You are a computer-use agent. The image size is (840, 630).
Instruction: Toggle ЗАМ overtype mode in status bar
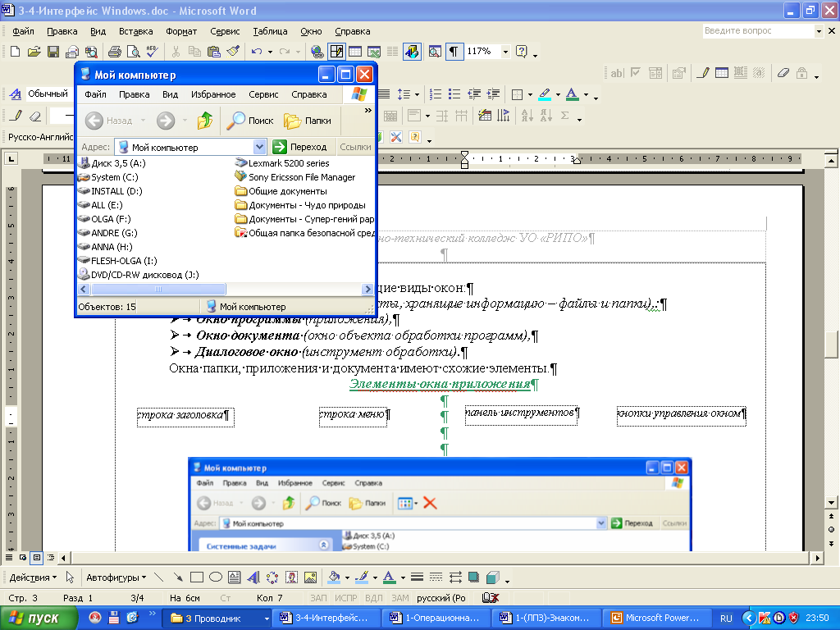pos(399,597)
